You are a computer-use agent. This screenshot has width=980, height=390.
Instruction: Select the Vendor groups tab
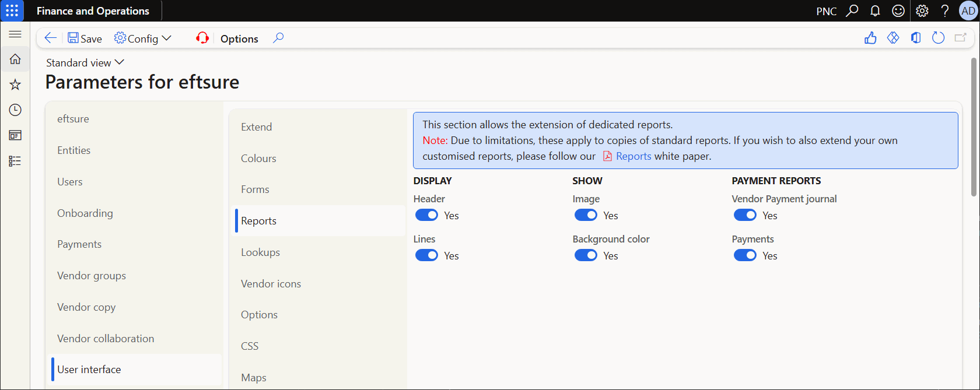[134, 276]
